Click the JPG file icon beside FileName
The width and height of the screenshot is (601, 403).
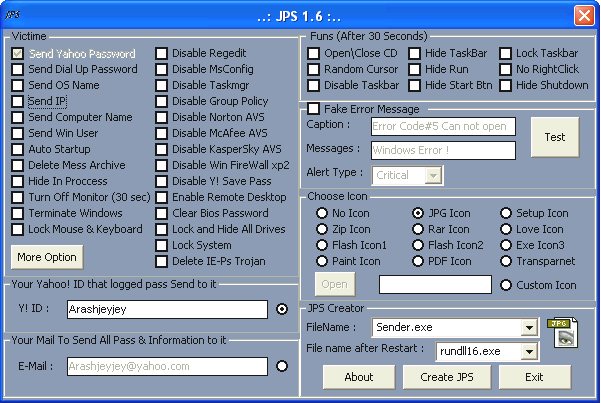562,333
